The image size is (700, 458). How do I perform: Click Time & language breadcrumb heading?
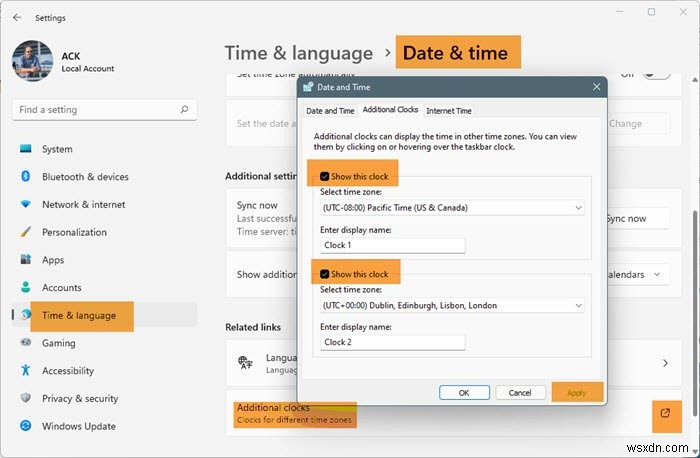(x=299, y=53)
